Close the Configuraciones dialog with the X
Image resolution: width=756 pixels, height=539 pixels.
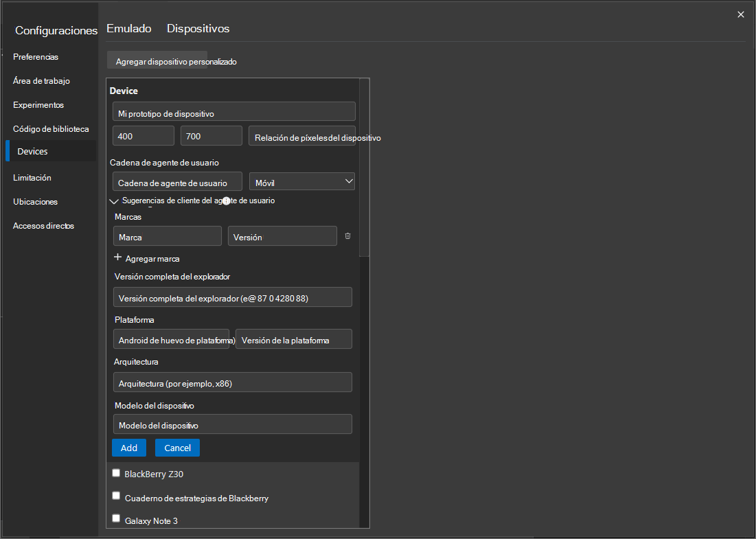740,14
